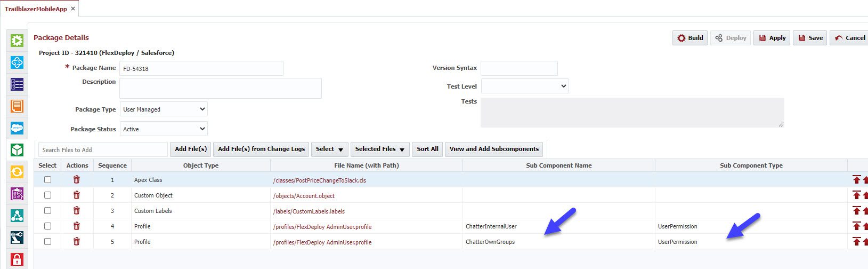This screenshot has height=269, width=868.
Task: Focus the Package Name input field
Action: 201,68
